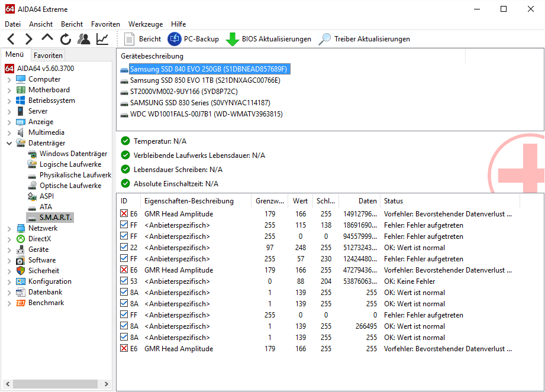Expand the Computer tree node
Screen dimensions: 545x392
[x=9, y=80]
